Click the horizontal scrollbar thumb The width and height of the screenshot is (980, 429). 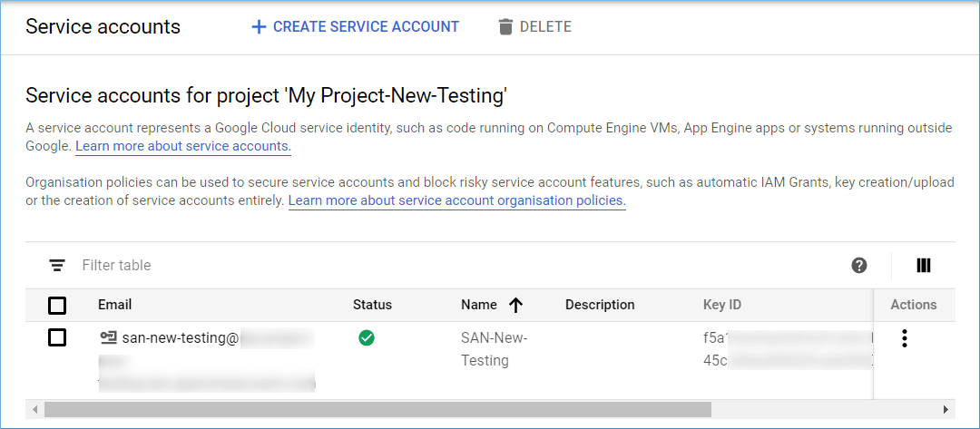click(377, 410)
